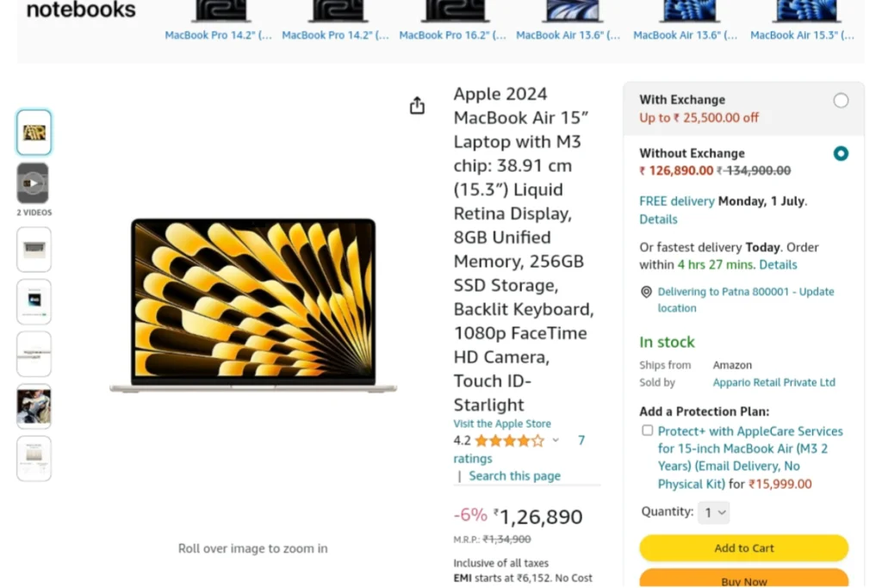Open the first MacBook Pro 14.2" link
Viewport: 882px width, 588px height.
coord(218,34)
